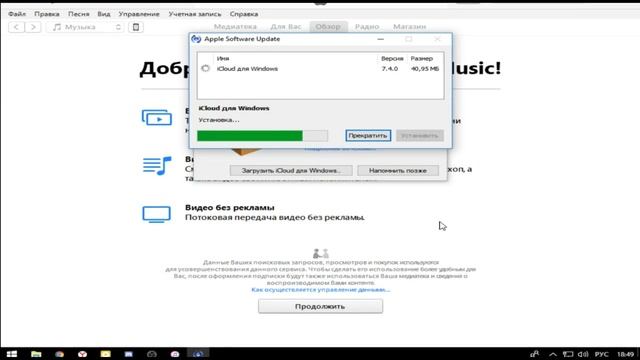This screenshot has height=360, width=640.
Task: Minimize the Apple Software Update window
Action: [x=380, y=39]
